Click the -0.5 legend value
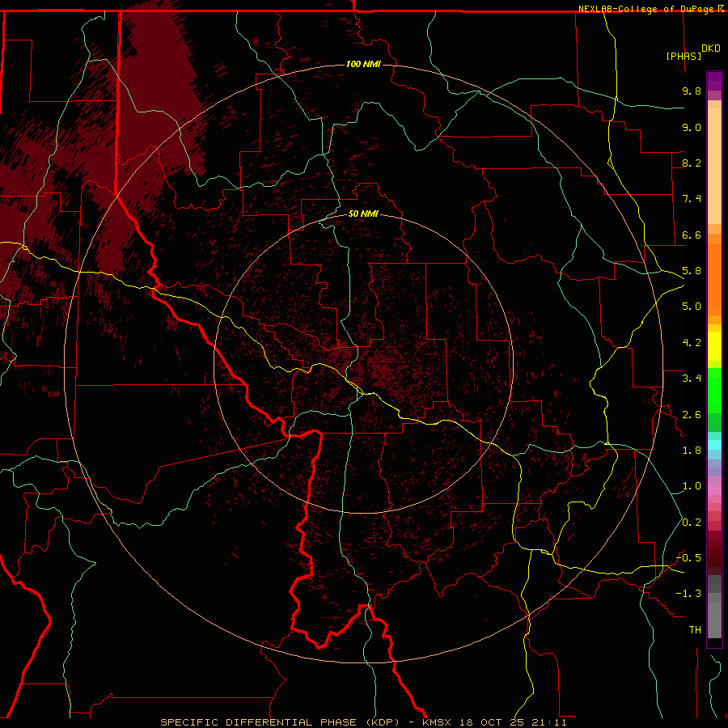Image resolution: width=728 pixels, height=728 pixels. coord(688,558)
